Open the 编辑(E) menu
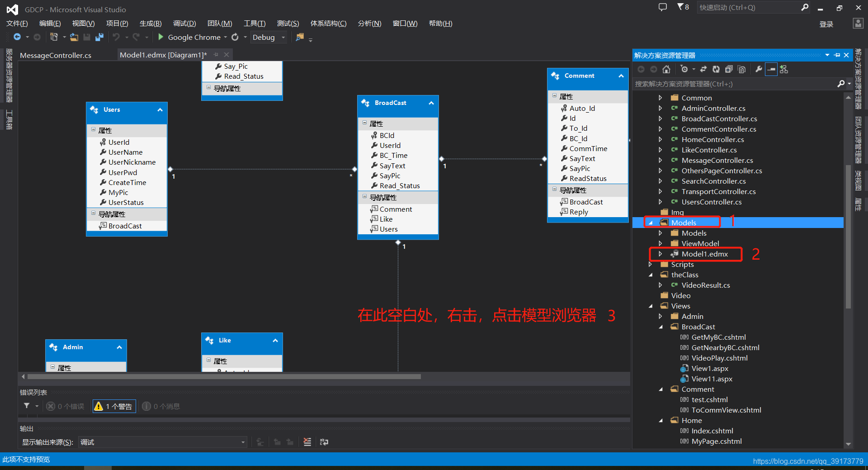 pyautogui.click(x=50, y=24)
